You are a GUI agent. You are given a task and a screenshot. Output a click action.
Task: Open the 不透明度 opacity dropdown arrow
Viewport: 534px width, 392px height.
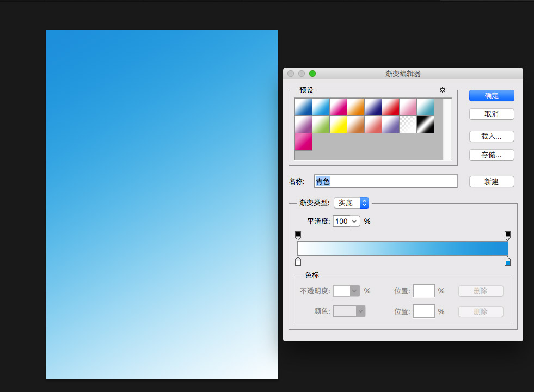pyautogui.click(x=354, y=291)
